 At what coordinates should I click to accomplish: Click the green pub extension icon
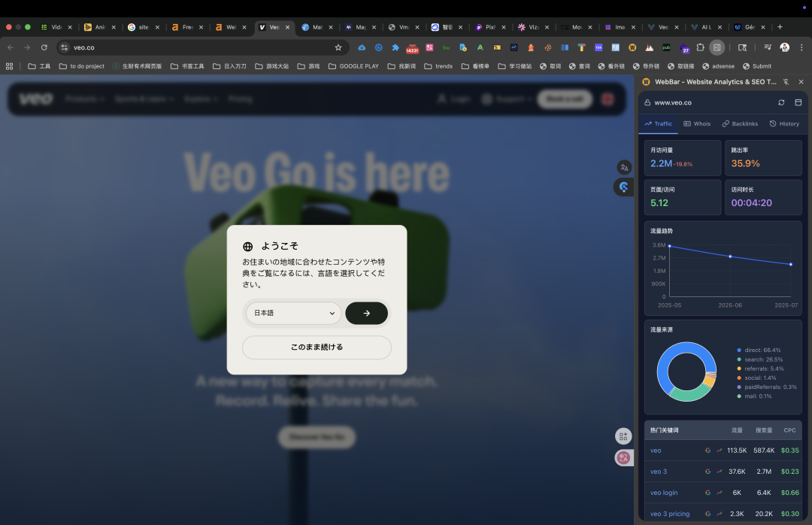coord(666,47)
